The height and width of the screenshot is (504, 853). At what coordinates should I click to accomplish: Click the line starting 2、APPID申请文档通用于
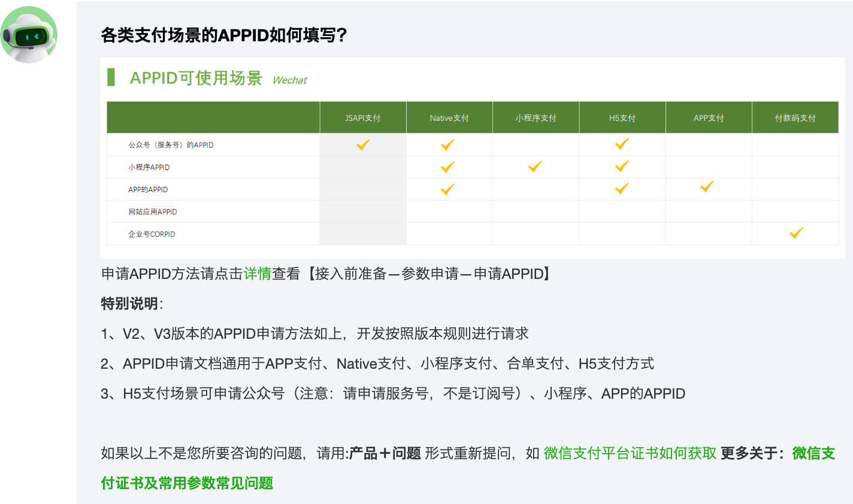[x=377, y=363]
